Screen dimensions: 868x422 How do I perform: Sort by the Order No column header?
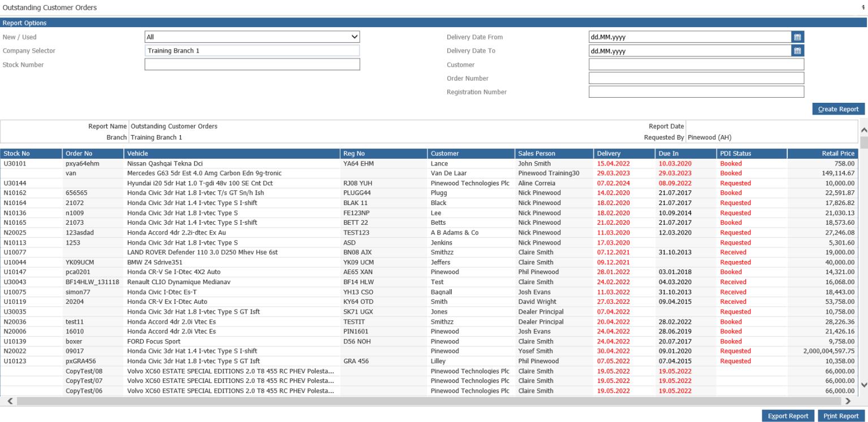click(x=93, y=154)
